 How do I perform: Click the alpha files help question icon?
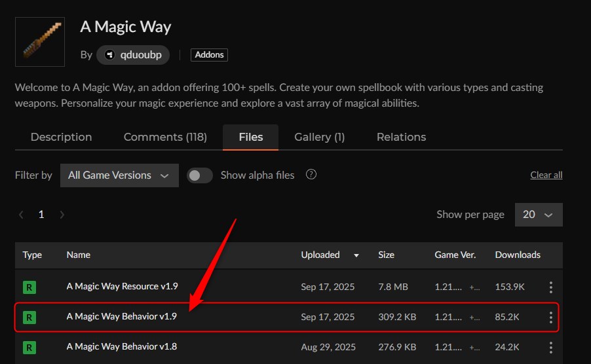click(311, 175)
